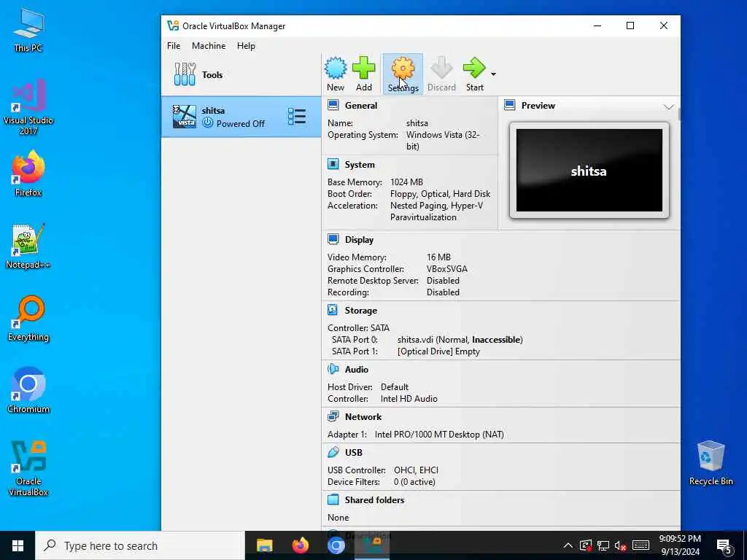This screenshot has height=560, width=747.
Task: Click the USB section icon
Action: (333, 452)
